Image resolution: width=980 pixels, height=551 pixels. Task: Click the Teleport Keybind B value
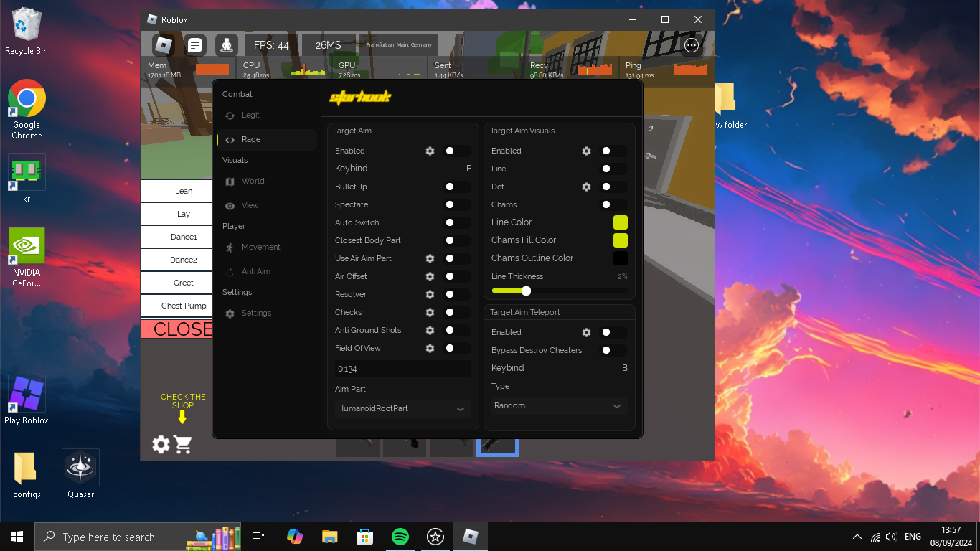pyautogui.click(x=625, y=368)
